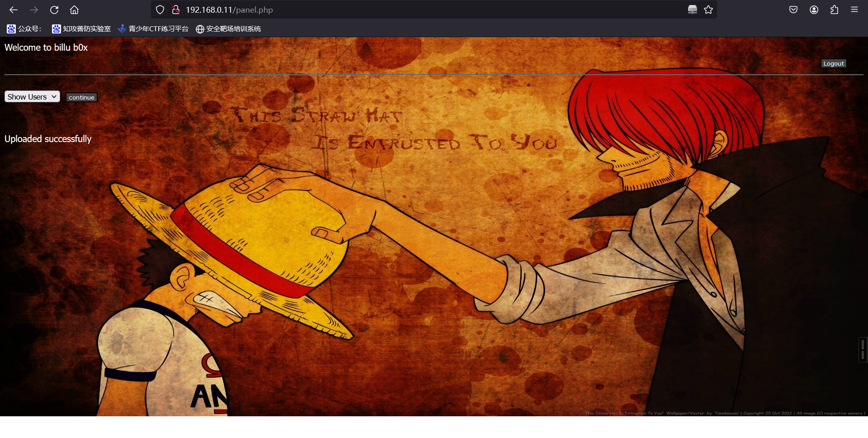This screenshot has width=868, height=438.
Task: Open the translate page icon in address bar
Action: [x=692, y=10]
